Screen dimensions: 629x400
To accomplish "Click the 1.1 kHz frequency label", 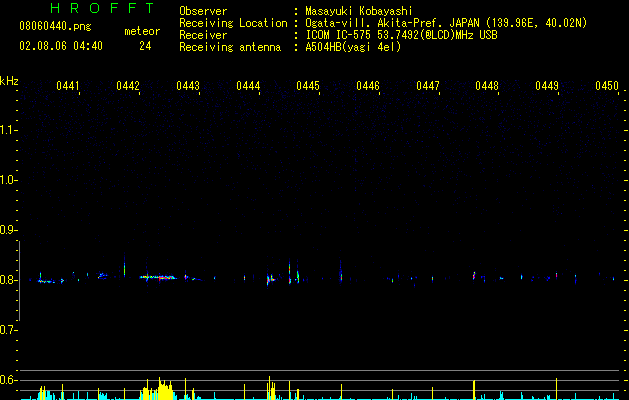I will (9, 130).
